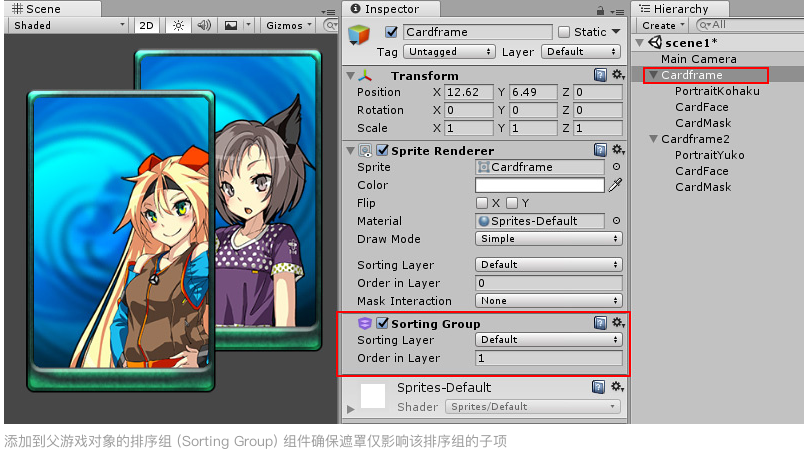The image size is (804, 453).
Task: Open Sprites-Default material gear menu
Action: 617,387
